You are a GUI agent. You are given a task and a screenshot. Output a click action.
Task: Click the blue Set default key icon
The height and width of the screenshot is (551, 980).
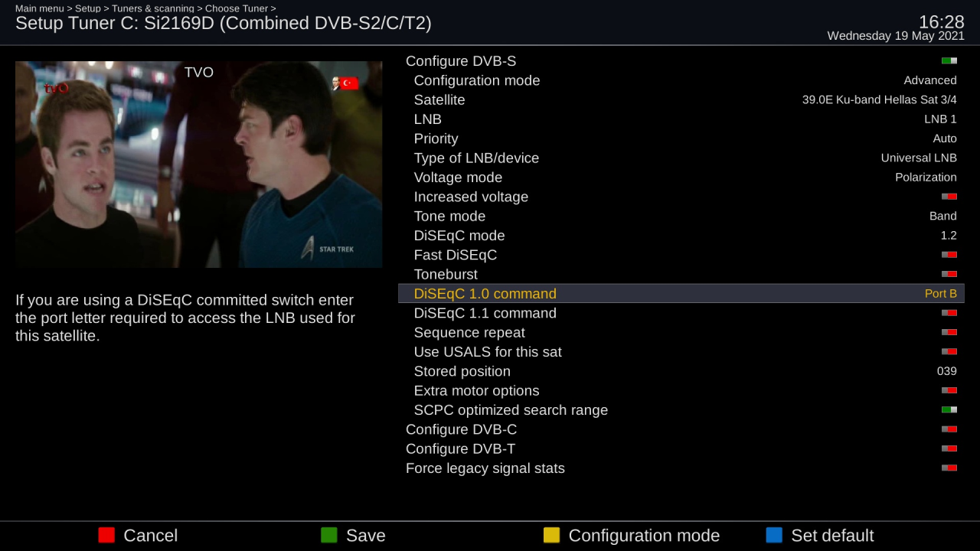[775, 535]
